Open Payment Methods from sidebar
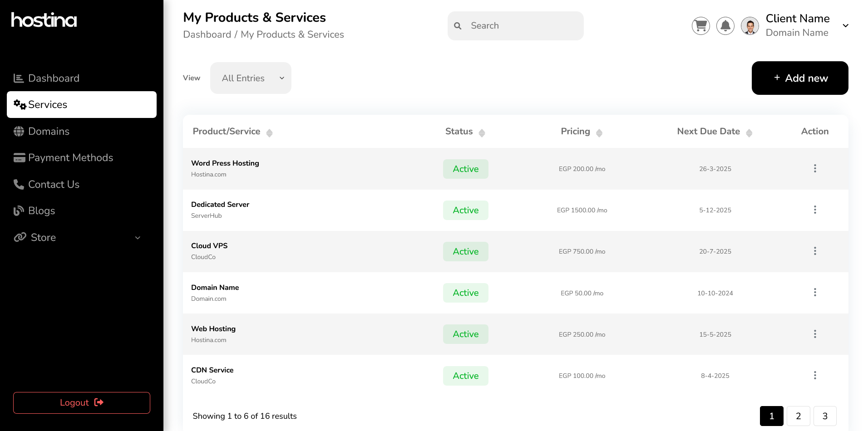The height and width of the screenshot is (431, 868). click(70, 158)
